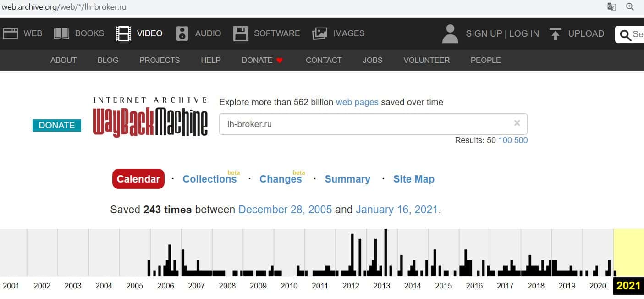The width and height of the screenshot is (644, 299).
Task: Open the JOBS menu item
Action: (373, 60)
